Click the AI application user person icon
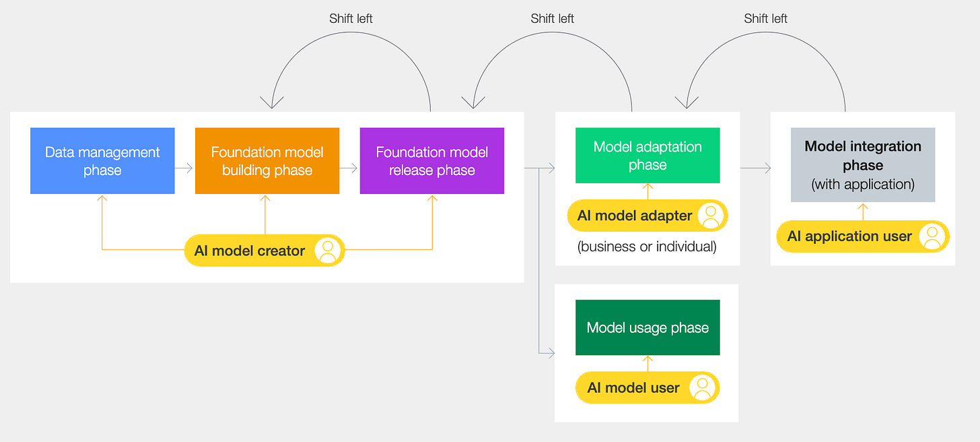This screenshot has height=442, width=980. click(932, 236)
